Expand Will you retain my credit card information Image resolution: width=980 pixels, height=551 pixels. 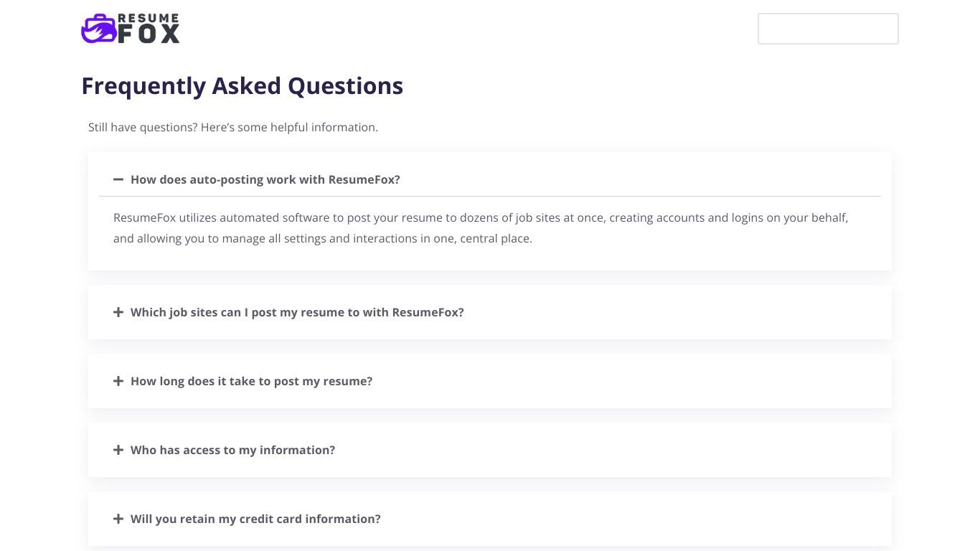tap(255, 519)
